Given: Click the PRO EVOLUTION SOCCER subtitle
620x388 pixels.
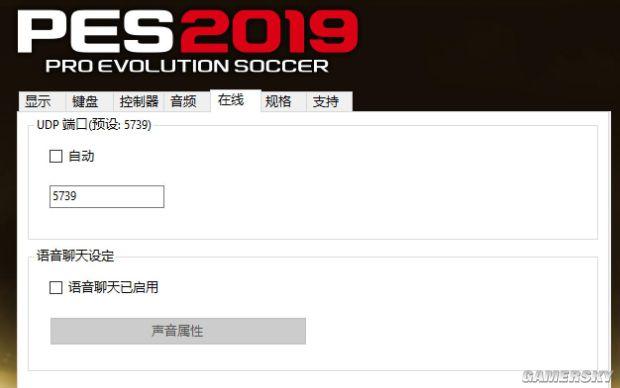Looking at the screenshot, I should coord(187,66).
